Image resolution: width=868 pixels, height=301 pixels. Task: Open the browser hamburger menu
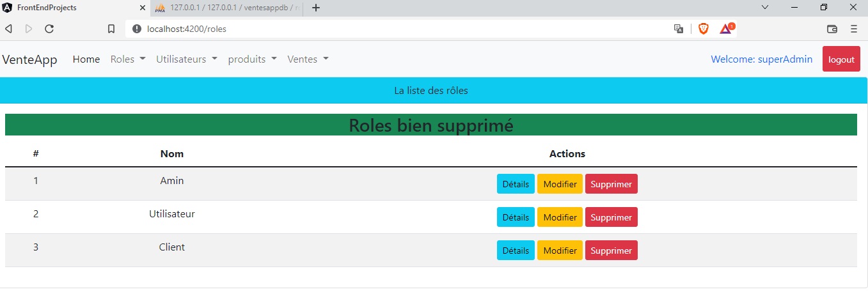coord(853,29)
